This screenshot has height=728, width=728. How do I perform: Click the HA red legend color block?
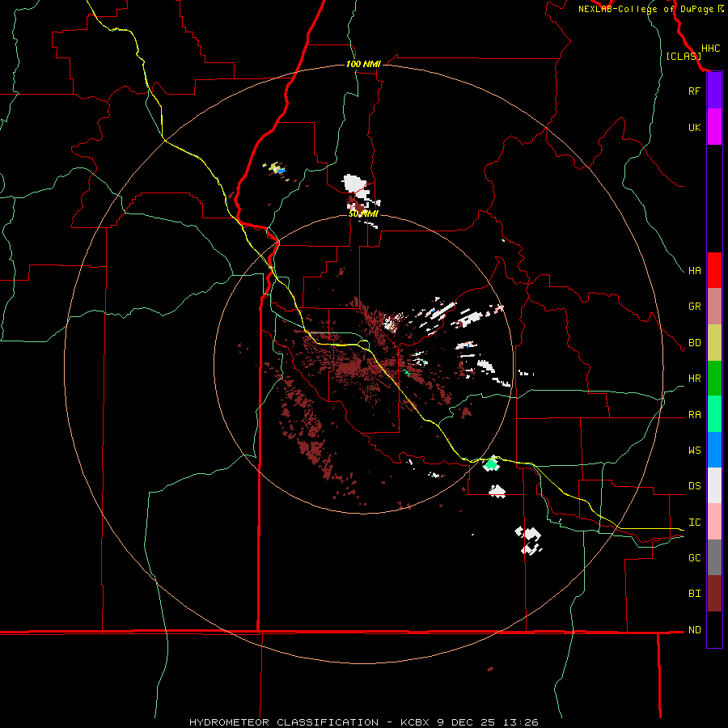[x=714, y=270]
